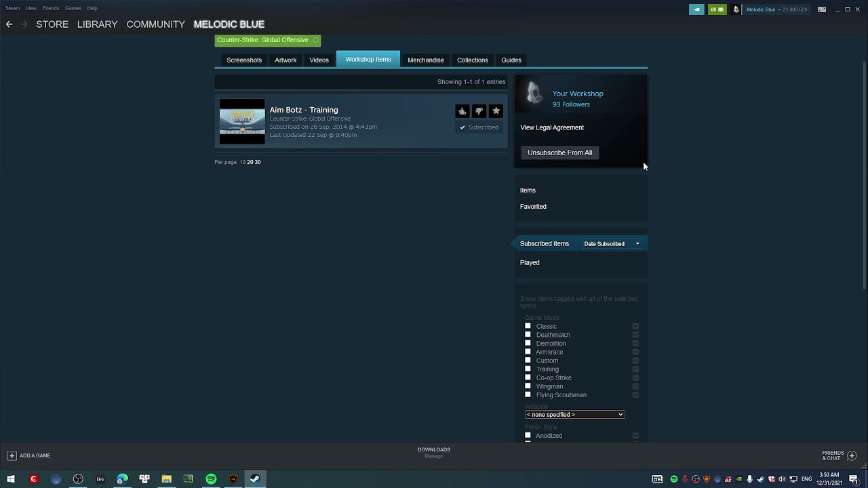Open the Downloads manager

(x=434, y=452)
